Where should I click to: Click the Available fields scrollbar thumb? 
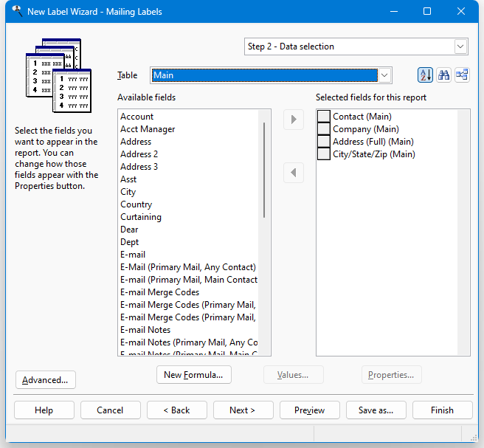(264, 170)
